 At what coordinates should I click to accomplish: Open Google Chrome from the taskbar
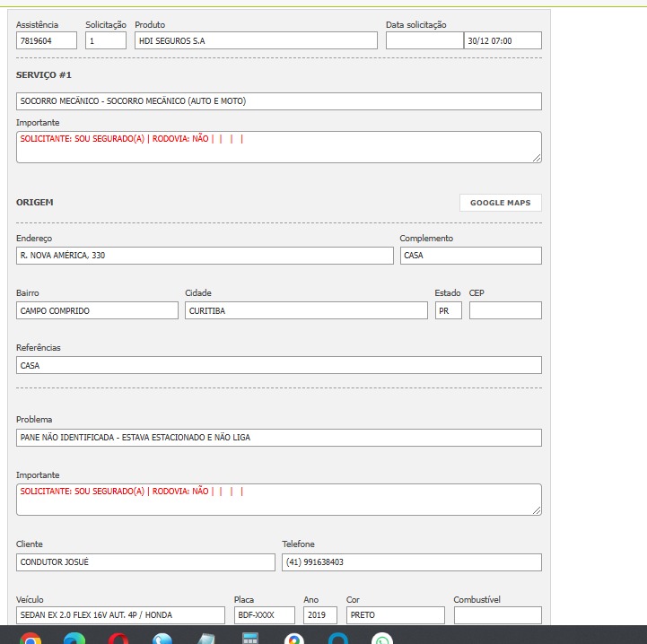pos(31,639)
